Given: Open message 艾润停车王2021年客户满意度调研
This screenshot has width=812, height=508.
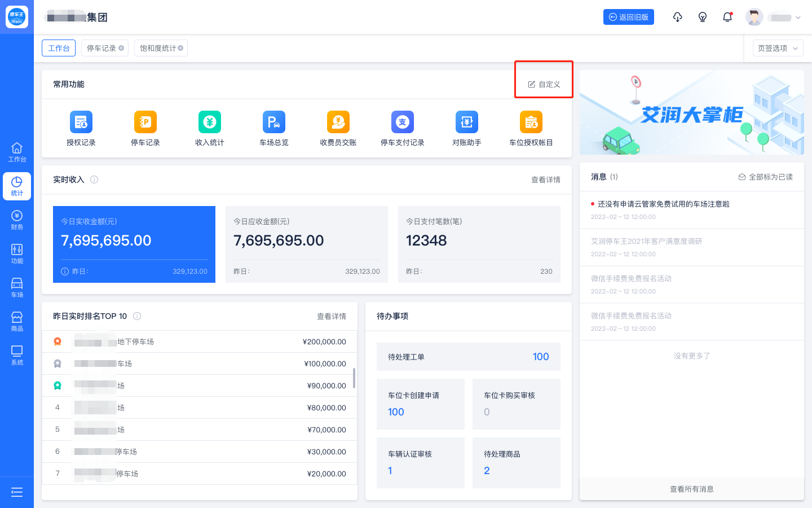Looking at the screenshot, I should point(692,247).
